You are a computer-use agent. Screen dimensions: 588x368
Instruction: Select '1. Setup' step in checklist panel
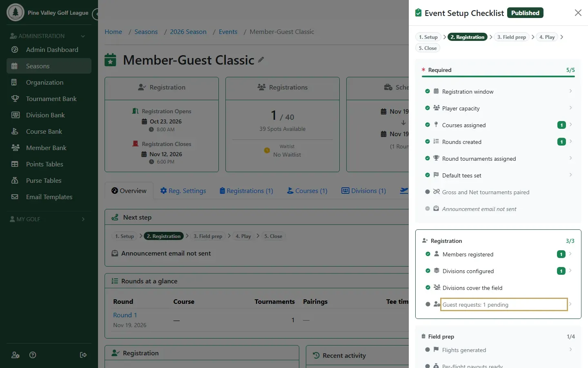(x=428, y=37)
